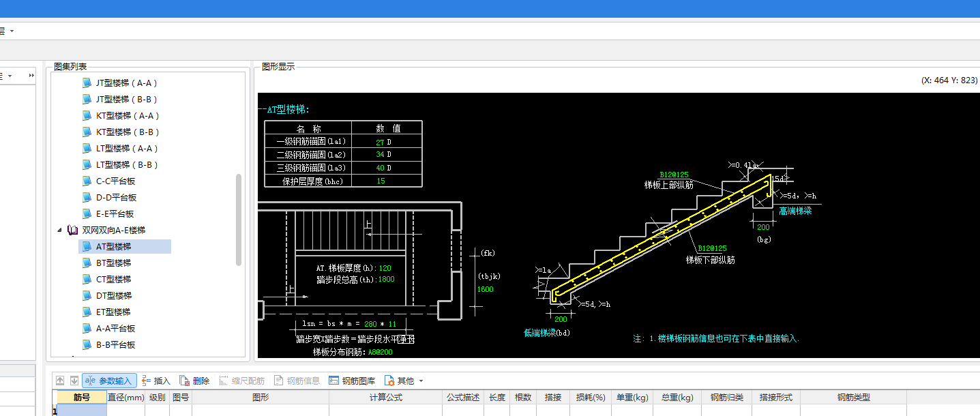Edit the value 34 for 二级钢筋锚固(la2)
This screenshot has width=980, height=416.
coord(380,155)
